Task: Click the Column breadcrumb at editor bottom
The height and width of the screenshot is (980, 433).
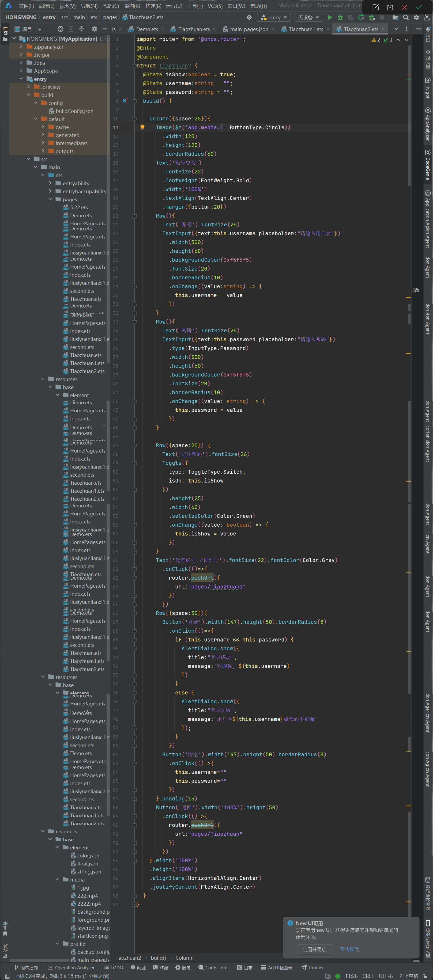Action: [184, 958]
